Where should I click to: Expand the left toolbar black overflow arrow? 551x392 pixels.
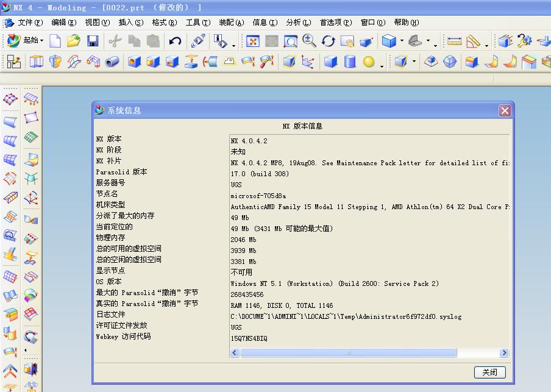pyautogui.click(x=26, y=350)
